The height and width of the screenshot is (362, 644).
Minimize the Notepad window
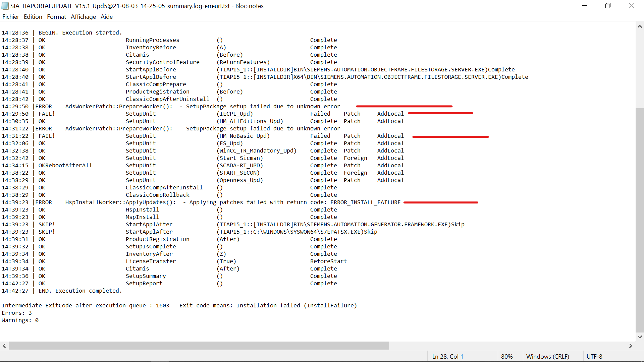[585, 6]
